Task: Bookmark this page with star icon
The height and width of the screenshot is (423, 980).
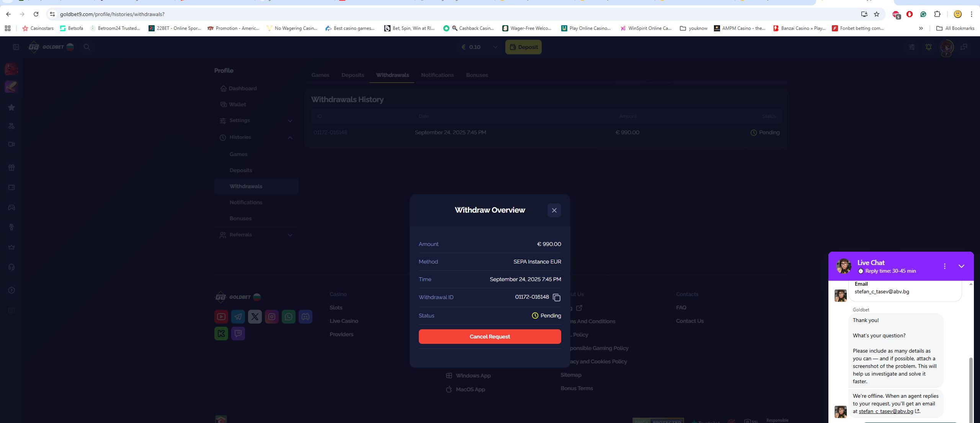Action: tap(877, 14)
